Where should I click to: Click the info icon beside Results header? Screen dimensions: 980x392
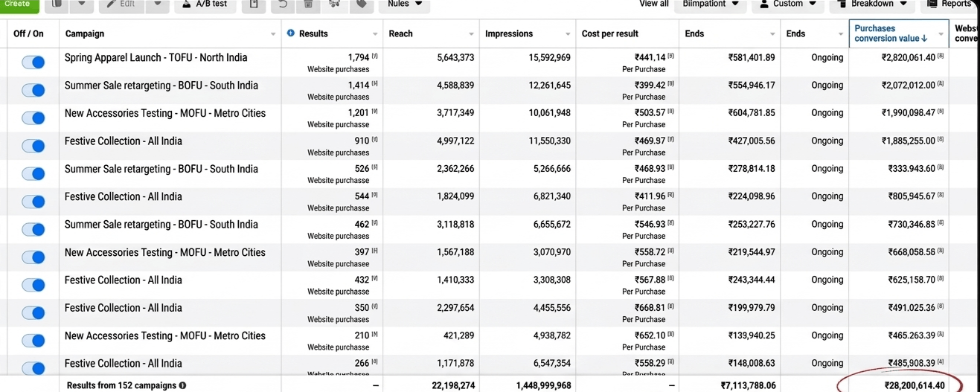(x=291, y=33)
